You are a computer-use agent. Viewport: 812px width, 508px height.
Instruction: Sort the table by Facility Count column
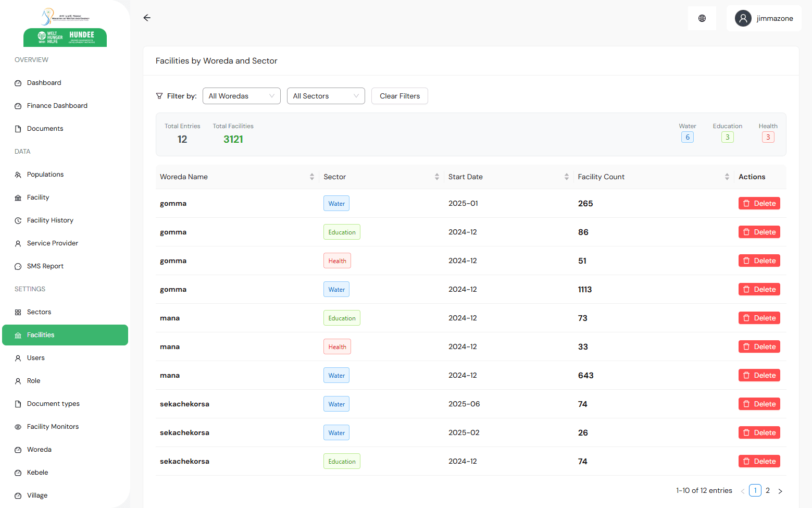[727, 177]
